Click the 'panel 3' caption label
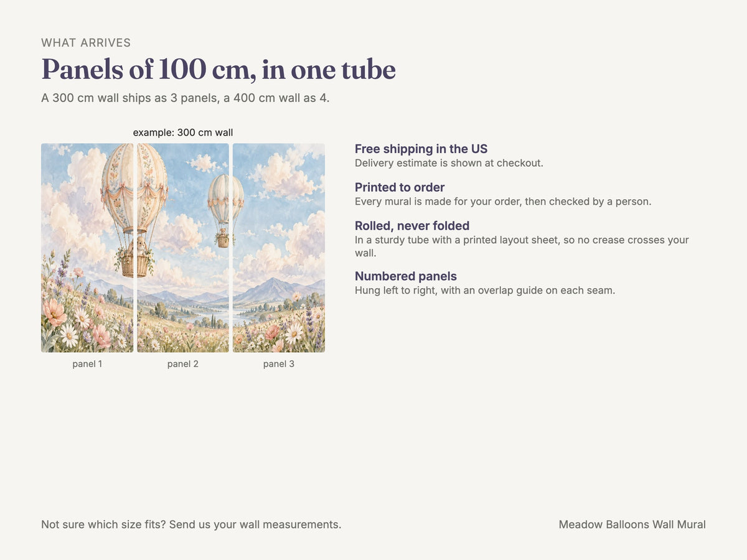The width and height of the screenshot is (747, 560). click(x=279, y=364)
